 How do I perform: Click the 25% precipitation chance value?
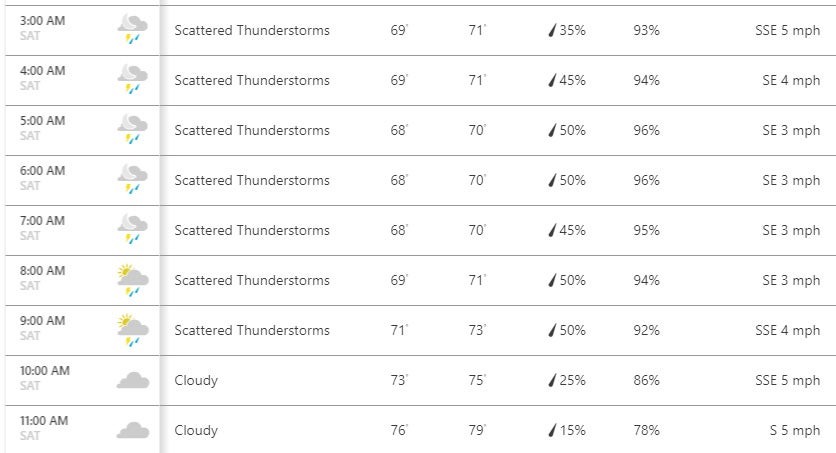572,380
